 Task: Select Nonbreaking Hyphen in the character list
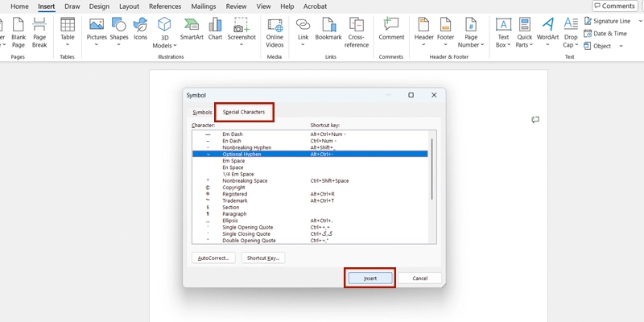coord(246,147)
